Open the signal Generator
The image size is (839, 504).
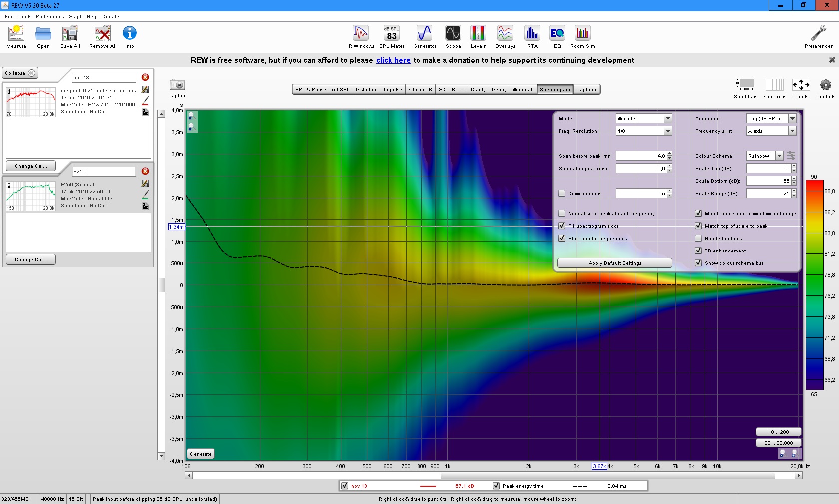[424, 37]
